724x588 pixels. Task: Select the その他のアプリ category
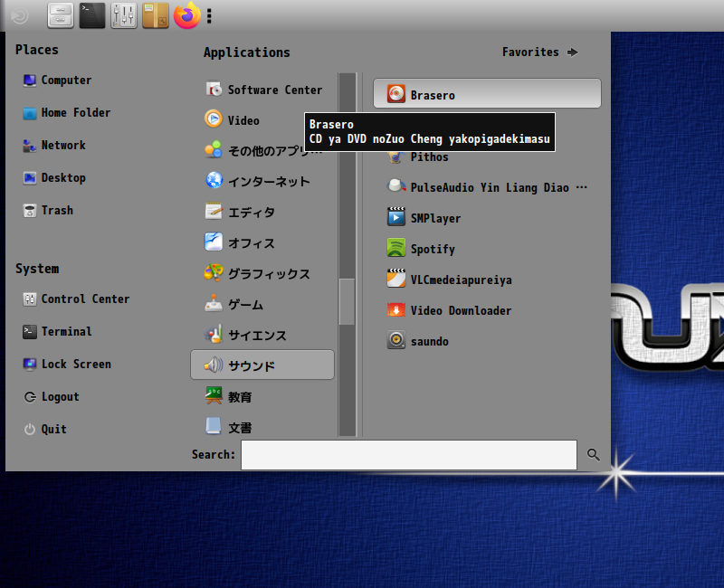tap(262, 151)
